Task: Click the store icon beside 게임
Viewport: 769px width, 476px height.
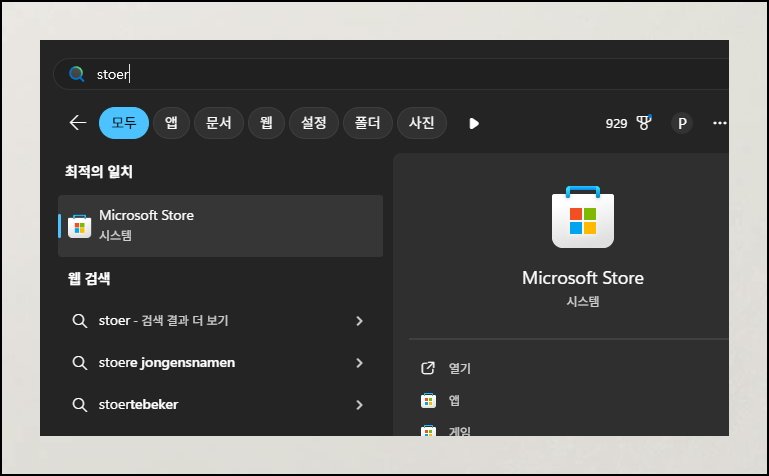Action: pyautogui.click(x=428, y=430)
